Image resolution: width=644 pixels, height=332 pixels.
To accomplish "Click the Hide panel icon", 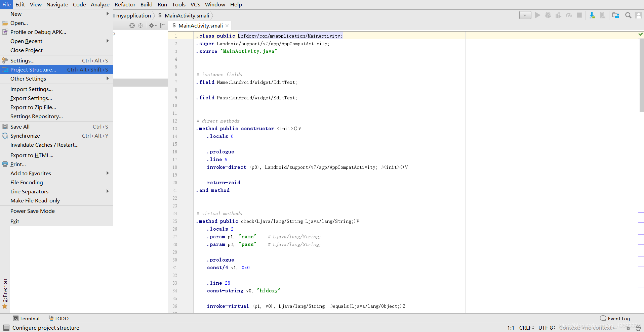I will pos(163,26).
